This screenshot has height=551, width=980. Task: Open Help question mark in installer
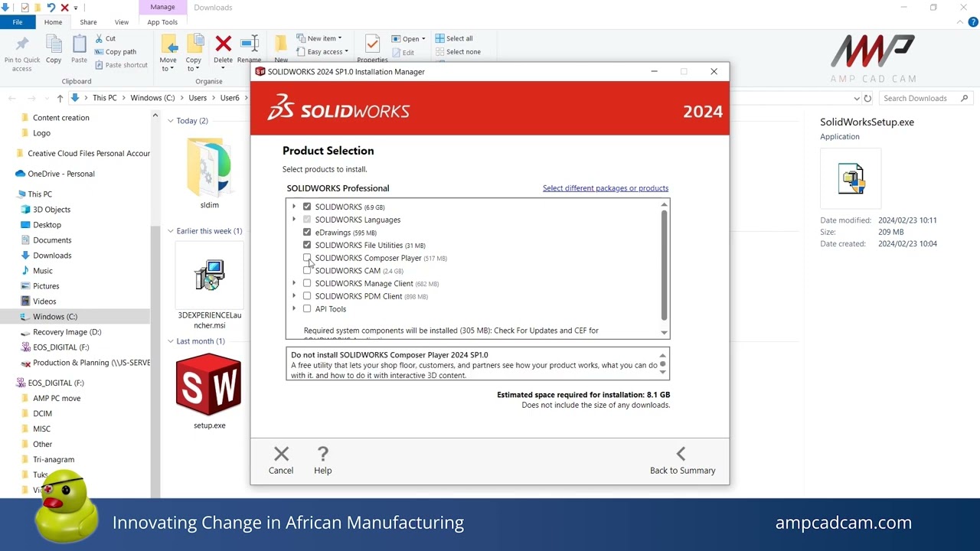(x=322, y=454)
